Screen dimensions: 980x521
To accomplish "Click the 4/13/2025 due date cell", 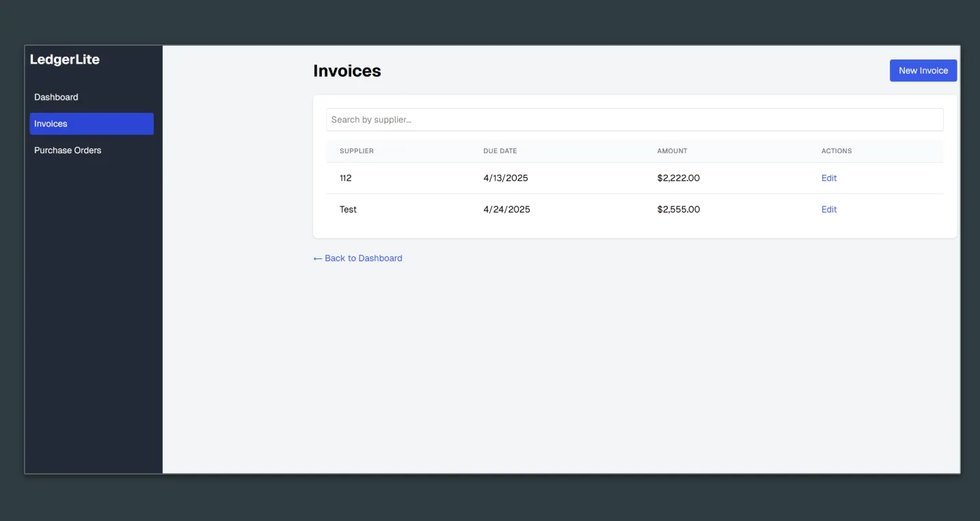I will (506, 178).
